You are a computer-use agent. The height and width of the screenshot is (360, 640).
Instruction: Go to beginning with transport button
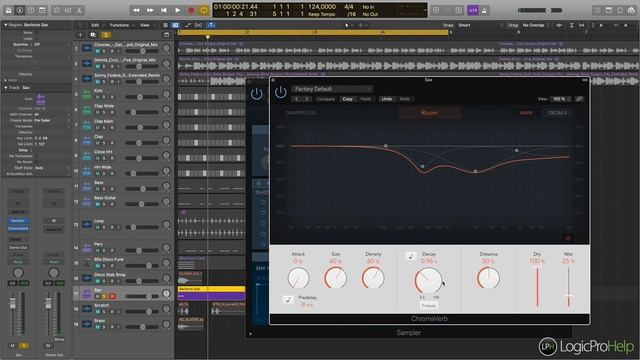click(164, 10)
